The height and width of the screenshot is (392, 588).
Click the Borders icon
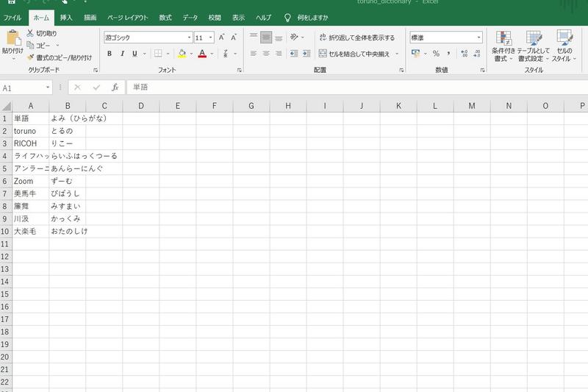point(158,54)
